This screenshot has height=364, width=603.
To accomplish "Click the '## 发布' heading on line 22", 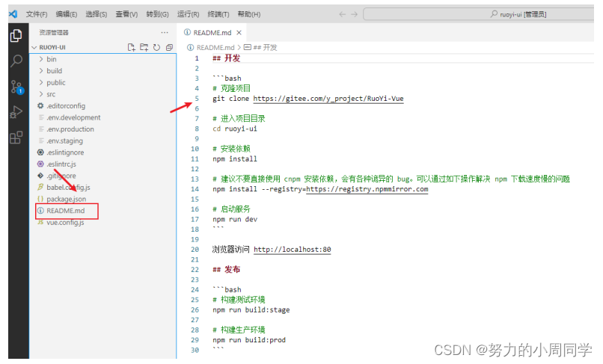I will point(227,269).
